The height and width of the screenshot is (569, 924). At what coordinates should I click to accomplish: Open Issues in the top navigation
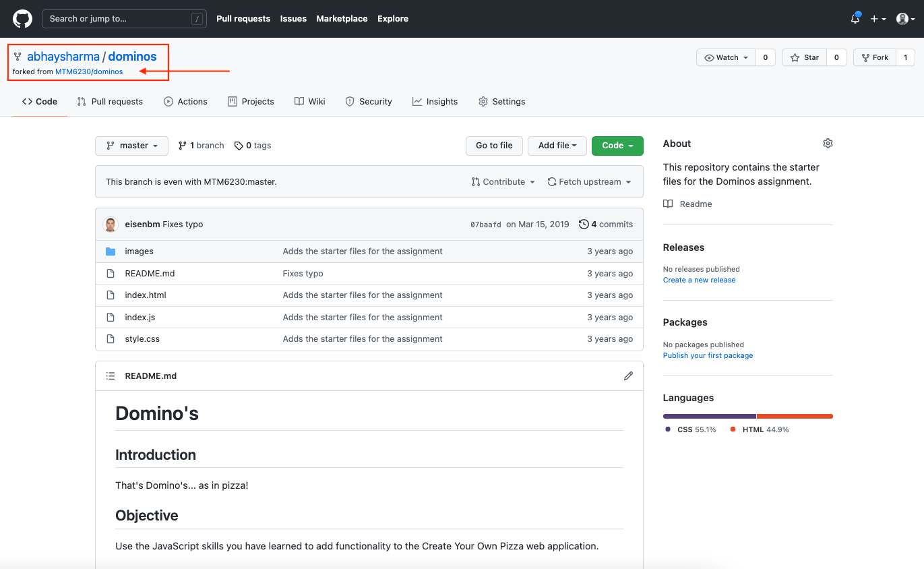[293, 19]
